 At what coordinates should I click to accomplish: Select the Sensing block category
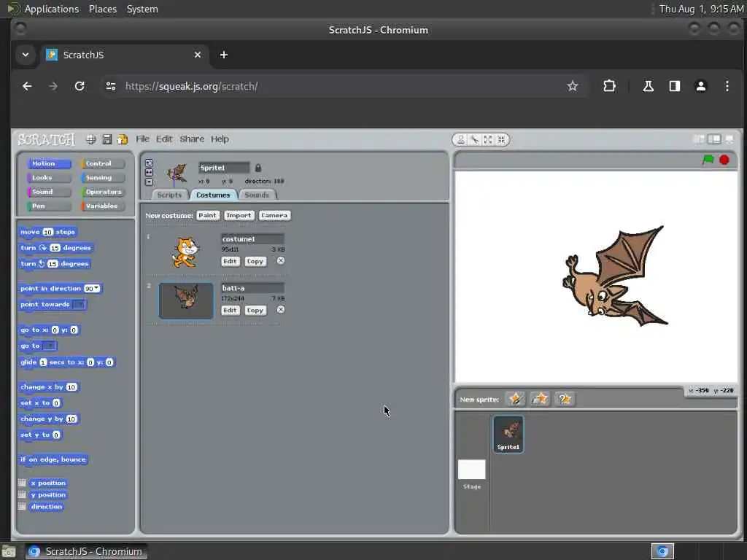click(103, 178)
